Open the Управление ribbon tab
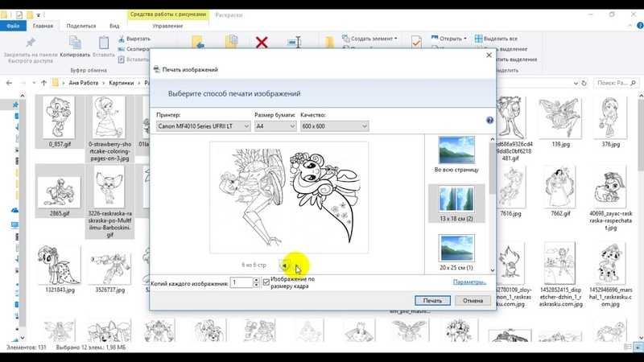 click(x=167, y=26)
